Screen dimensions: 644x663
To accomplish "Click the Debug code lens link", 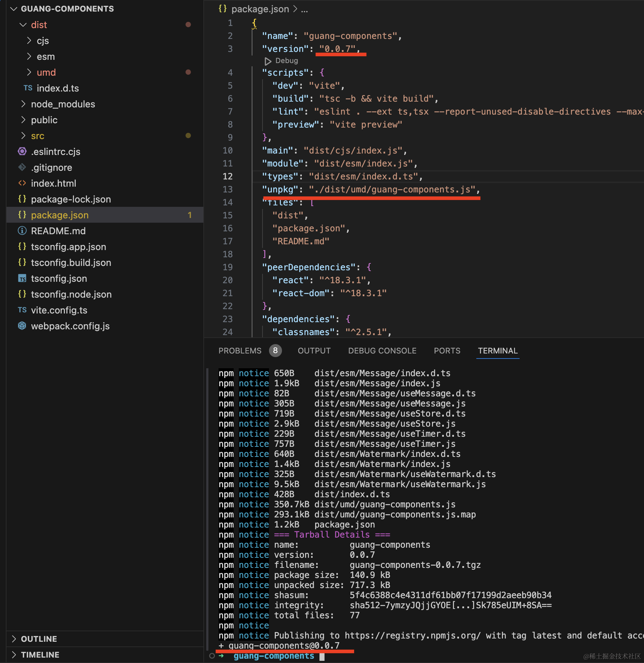I will point(287,61).
